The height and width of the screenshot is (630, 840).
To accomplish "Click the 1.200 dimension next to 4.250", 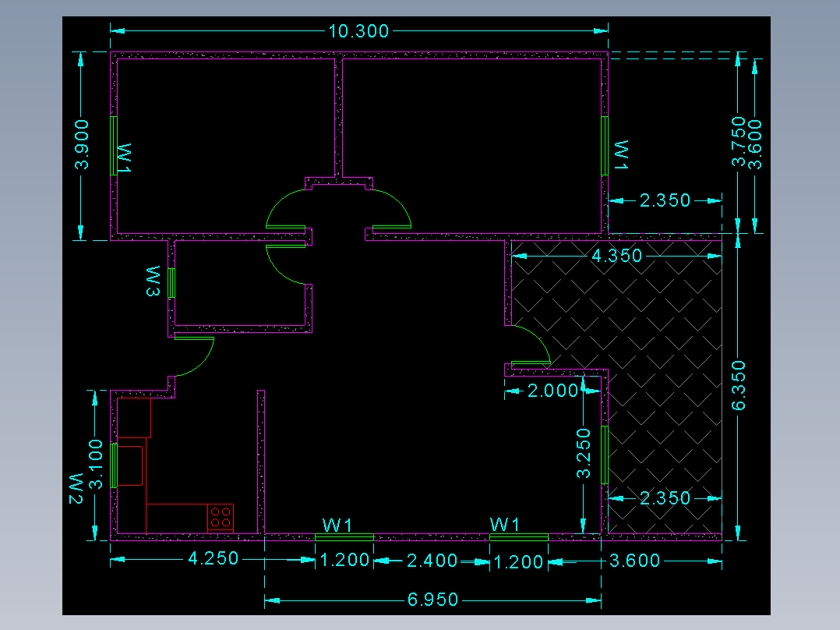I will (x=344, y=561).
